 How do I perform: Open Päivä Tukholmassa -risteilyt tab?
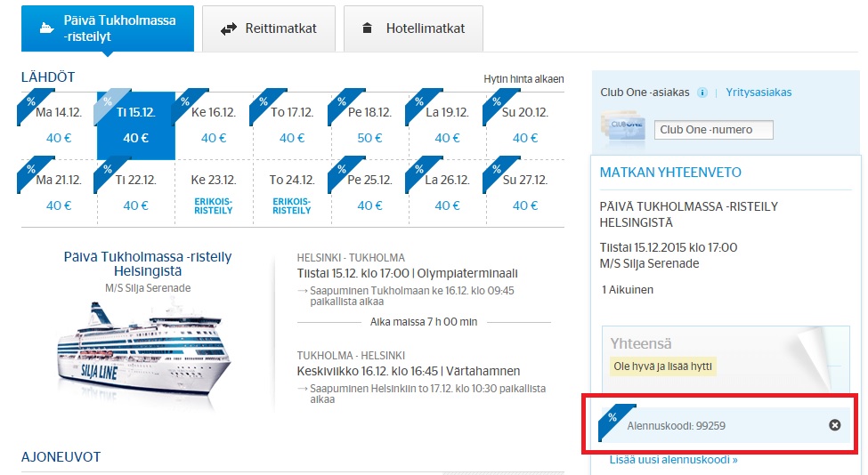coord(108,28)
